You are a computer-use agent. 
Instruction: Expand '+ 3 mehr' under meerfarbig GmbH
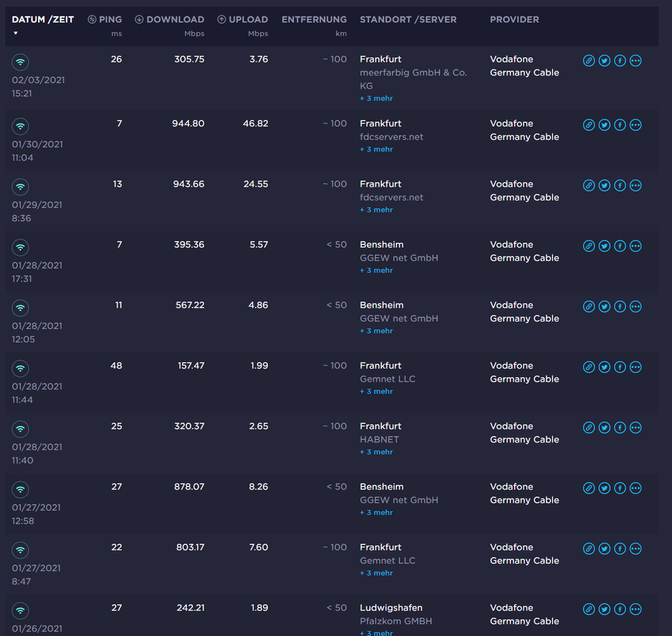(x=376, y=98)
